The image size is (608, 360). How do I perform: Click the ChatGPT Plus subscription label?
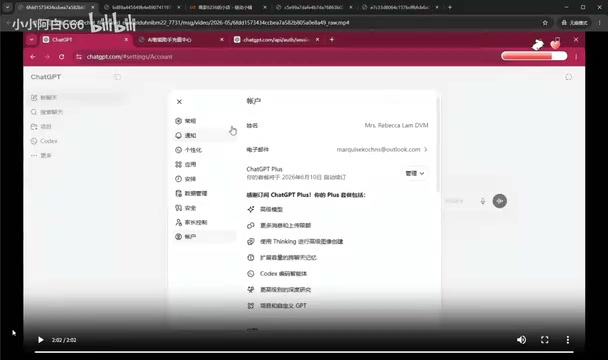point(264,169)
